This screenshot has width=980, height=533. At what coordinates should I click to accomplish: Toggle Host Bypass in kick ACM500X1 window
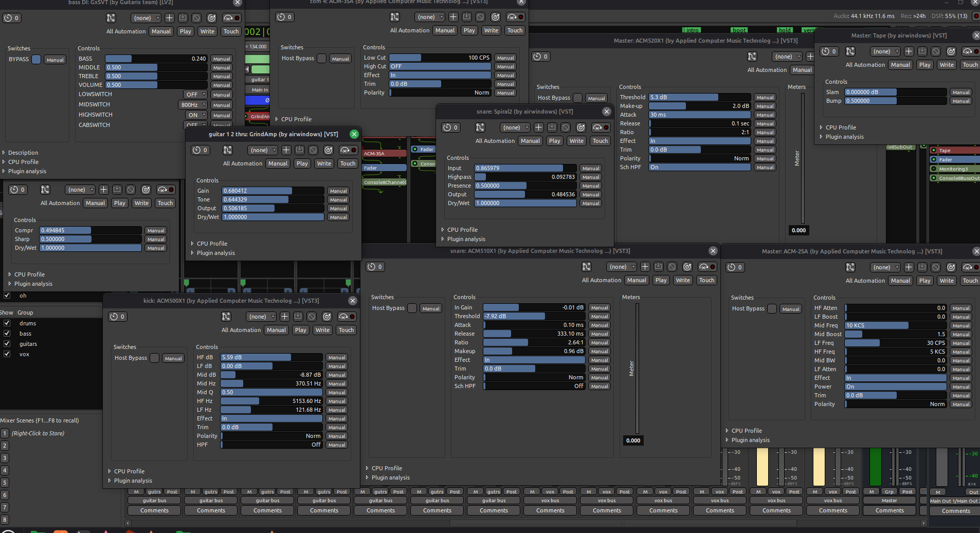pos(154,358)
